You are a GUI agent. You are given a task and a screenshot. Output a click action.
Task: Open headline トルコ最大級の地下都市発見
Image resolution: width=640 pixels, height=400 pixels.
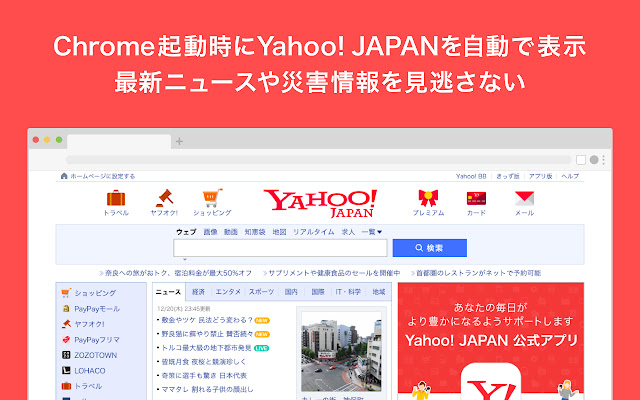point(206,348)
